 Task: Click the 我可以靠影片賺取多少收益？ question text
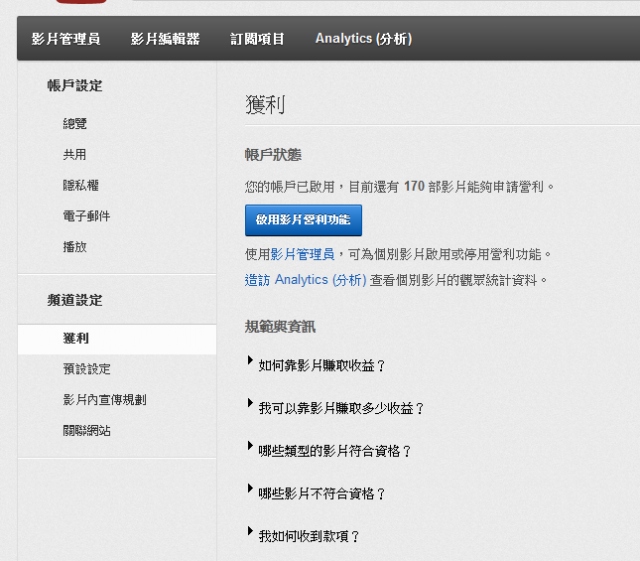(x=342, y=408)
